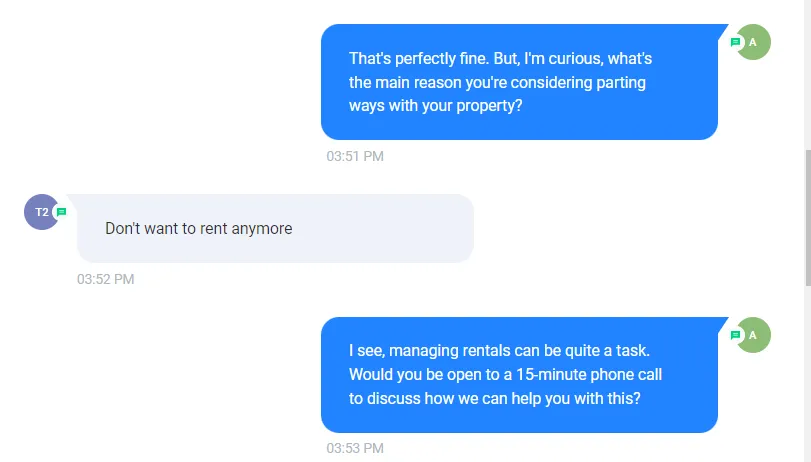Viewport: 811px width, 462px height.
Task: Click the 03:52 PM timestamp
Action: coord(106,279)
